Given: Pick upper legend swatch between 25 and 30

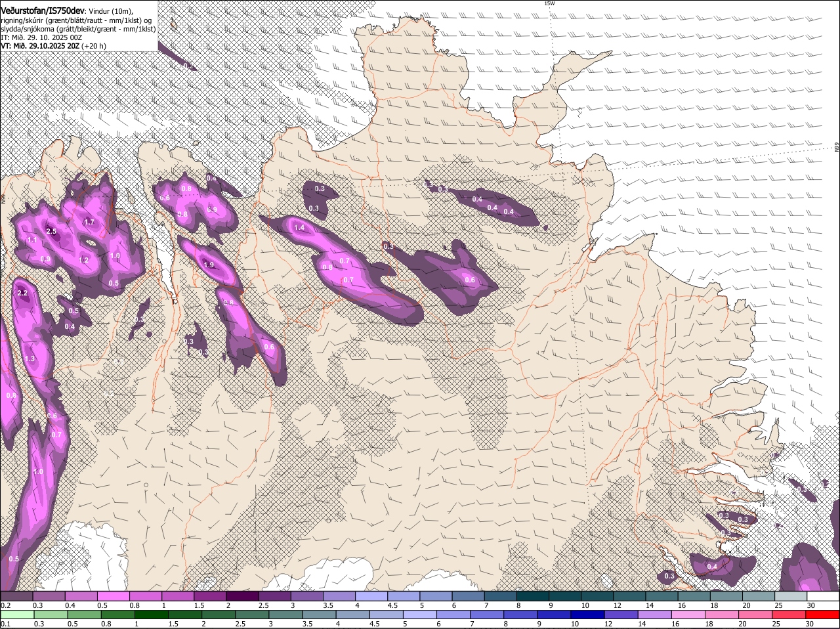Looking at the screenshot, I should pyautogui.click(x=791, y=596).
